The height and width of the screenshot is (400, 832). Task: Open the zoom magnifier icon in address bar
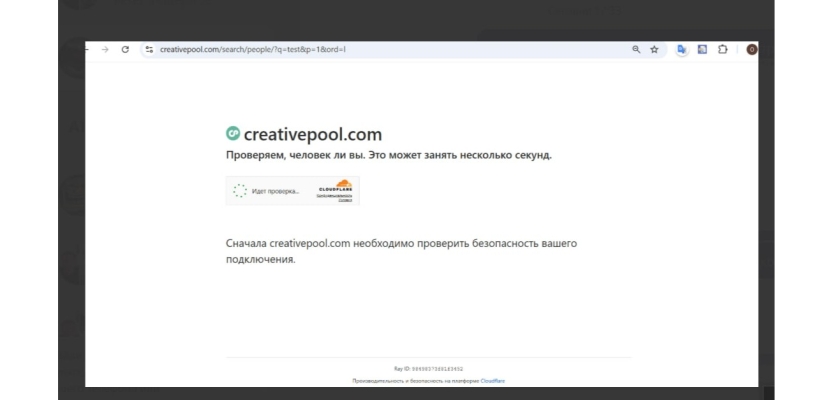[x=636, y=49]
